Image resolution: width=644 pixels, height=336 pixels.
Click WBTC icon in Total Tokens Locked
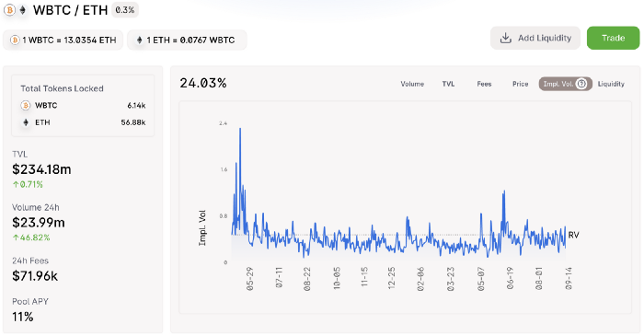26,106
